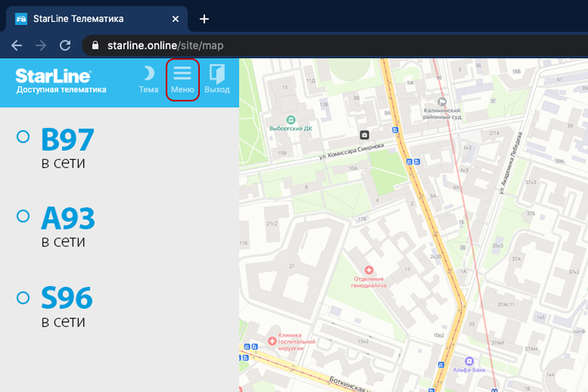The height and width of the screenshot is (392, 588).
Task: Switch to the StarLine Телематика tab
Action: 97,19
